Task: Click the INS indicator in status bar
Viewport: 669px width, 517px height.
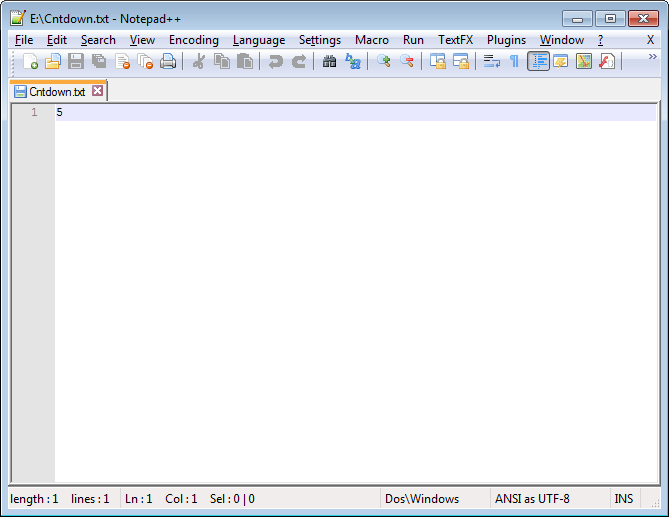Action: 624,498
